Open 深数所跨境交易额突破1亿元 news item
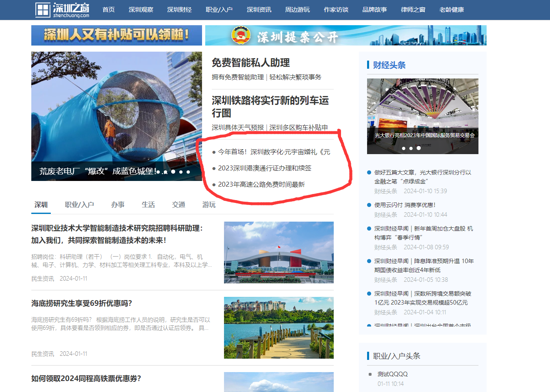The height and width of the screenshot is (392, 550). coord(423,298)
